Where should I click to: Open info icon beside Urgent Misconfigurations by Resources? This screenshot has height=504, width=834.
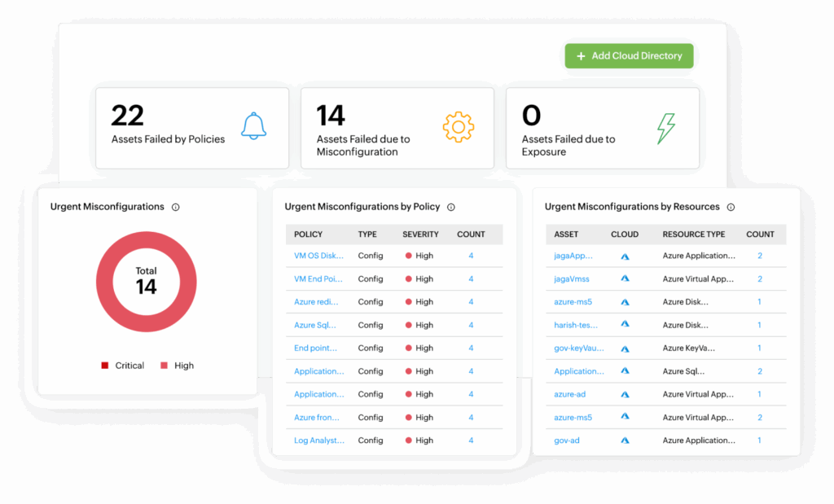[x=731, y=208]
